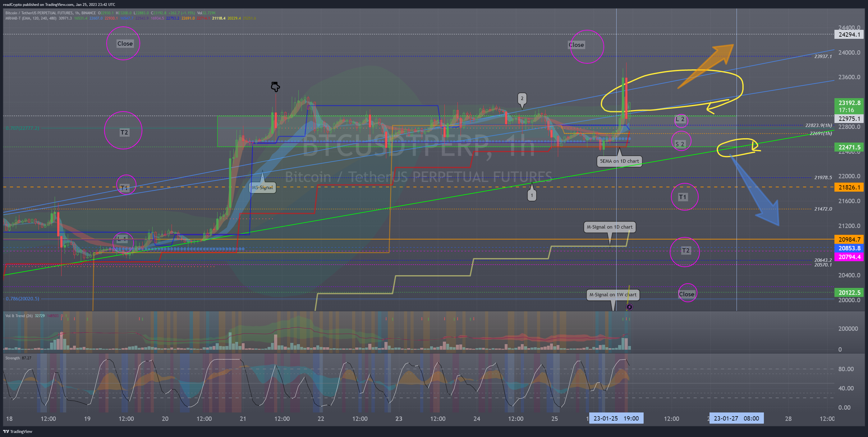Click the 24294.1 price axis tag
Image resolution: width=868 pixels, height=437 pixels.
point(849,34)
